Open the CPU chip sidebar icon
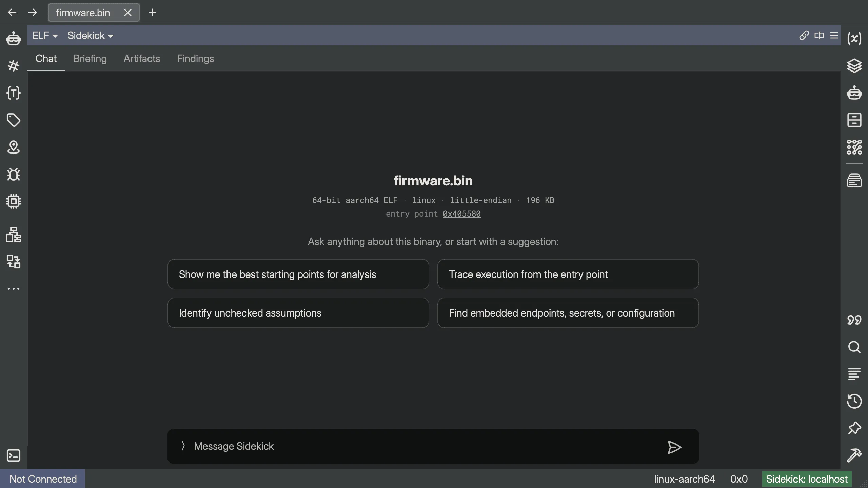This screenshot has height=488, width=868. (x=14, y=201)
